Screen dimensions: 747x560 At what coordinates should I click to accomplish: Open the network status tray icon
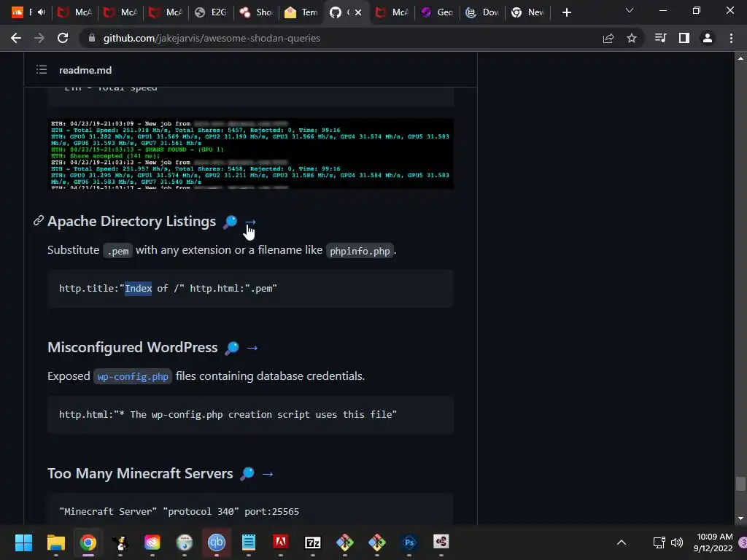click(x=659, y=542)
